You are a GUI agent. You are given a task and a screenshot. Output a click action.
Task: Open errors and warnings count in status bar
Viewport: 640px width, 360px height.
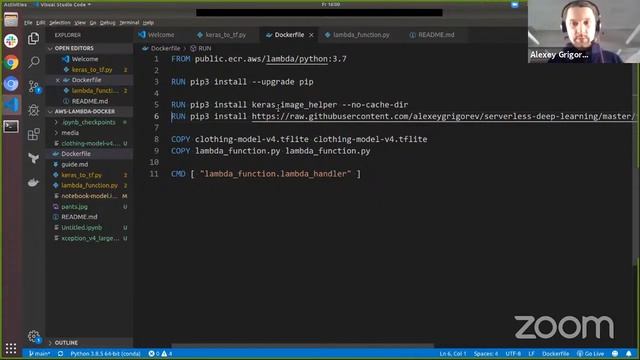pyautogui.click(x=160, y=353)
